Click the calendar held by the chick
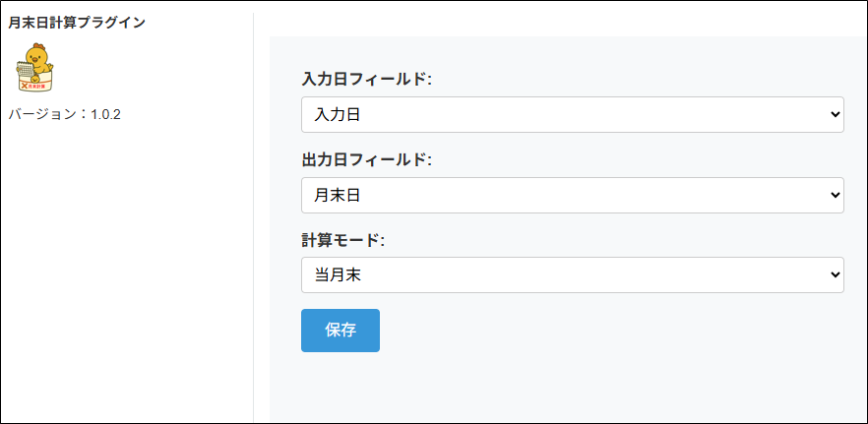 pos(26,68)
